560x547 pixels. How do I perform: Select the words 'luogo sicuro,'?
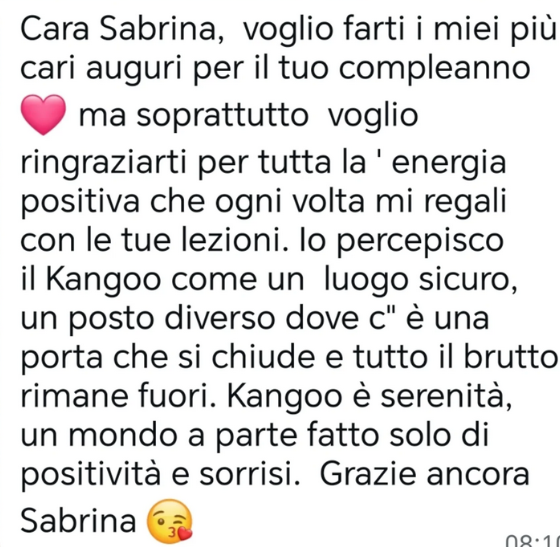click(420, 281)
